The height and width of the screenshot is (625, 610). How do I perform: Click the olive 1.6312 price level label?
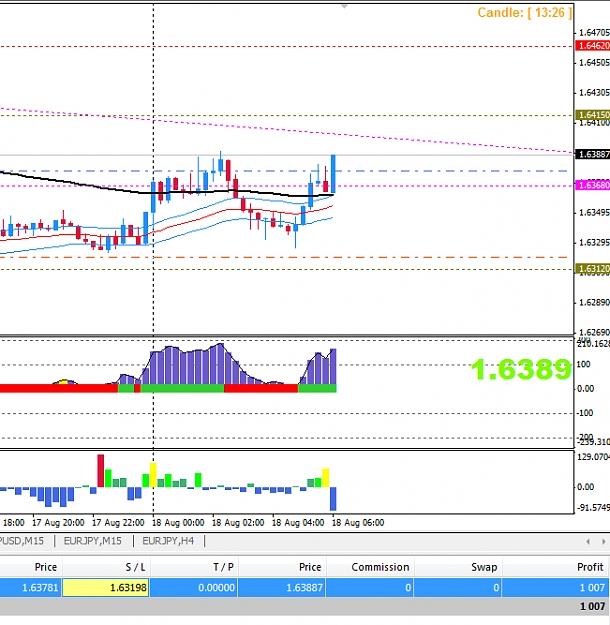[593, 269]
